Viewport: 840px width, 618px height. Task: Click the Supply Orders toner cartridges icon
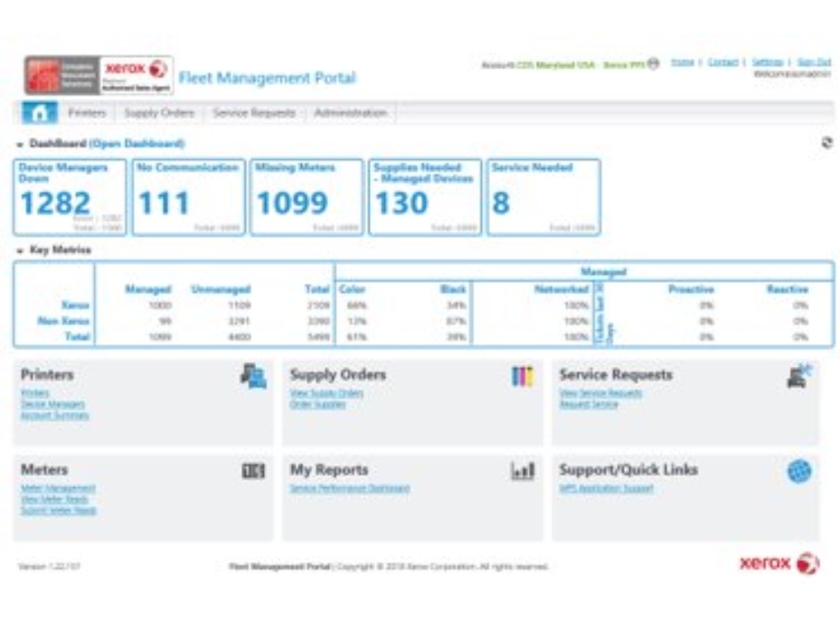pyautogui.click(x=523, y=376)
